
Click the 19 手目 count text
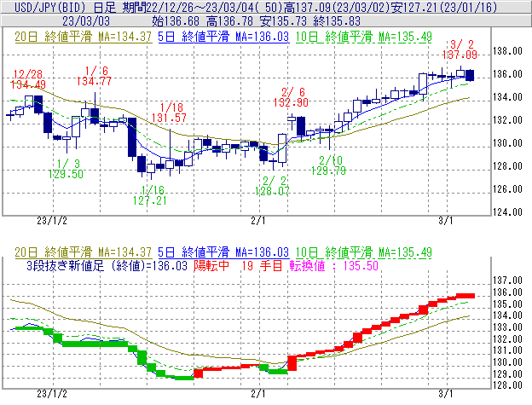(x=262, y=265)
